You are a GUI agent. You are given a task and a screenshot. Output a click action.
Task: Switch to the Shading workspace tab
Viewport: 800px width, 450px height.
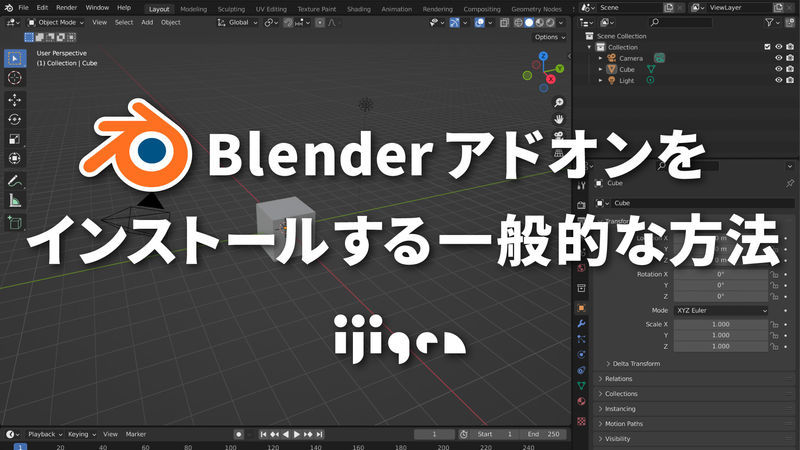pos(359,9)
